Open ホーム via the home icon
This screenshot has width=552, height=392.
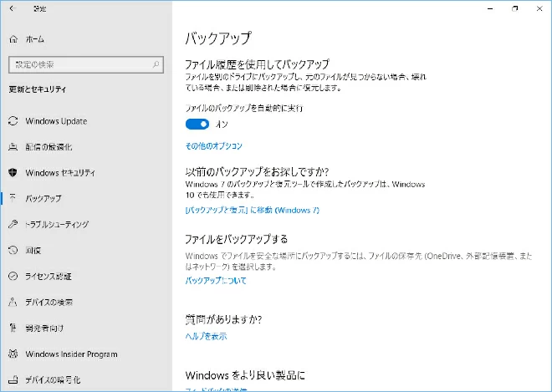13,39
